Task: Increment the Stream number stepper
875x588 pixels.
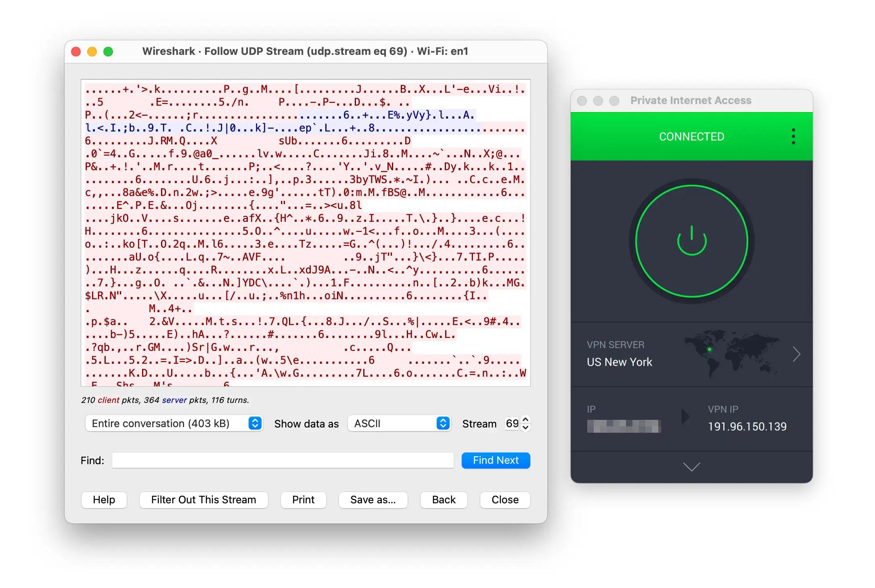Action: pyautogui.click(x=525, y=419)
